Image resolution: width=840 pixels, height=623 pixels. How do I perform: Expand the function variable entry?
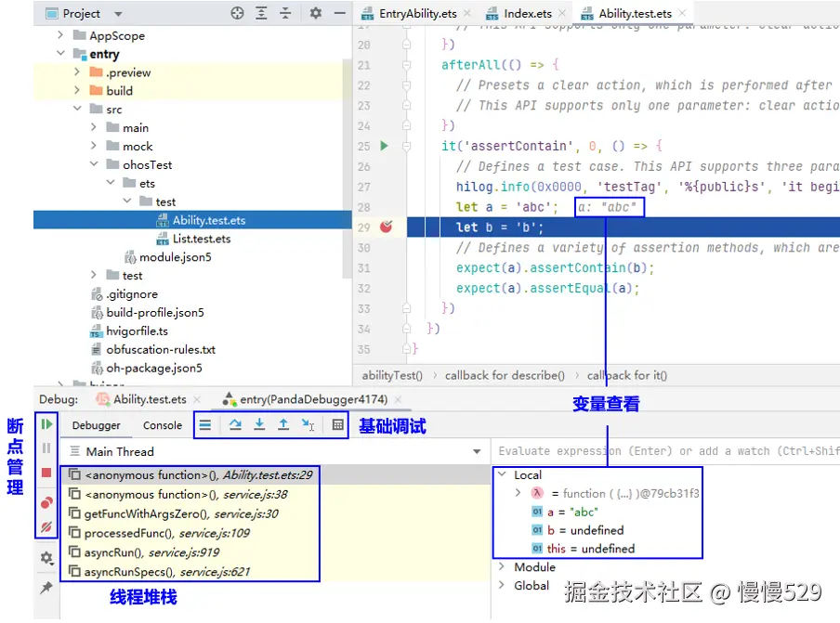(518, 493)
